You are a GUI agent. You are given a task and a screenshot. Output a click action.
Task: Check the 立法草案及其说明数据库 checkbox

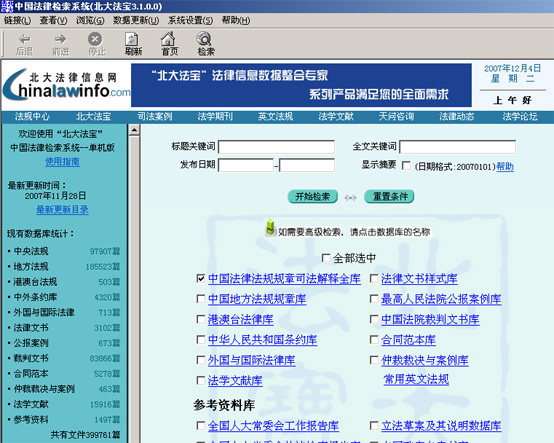374,425
